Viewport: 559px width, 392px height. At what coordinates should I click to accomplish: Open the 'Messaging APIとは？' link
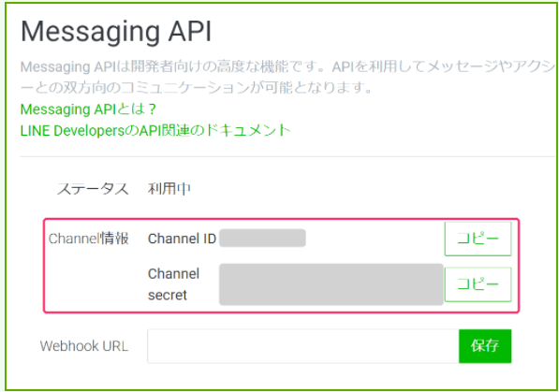88,109
